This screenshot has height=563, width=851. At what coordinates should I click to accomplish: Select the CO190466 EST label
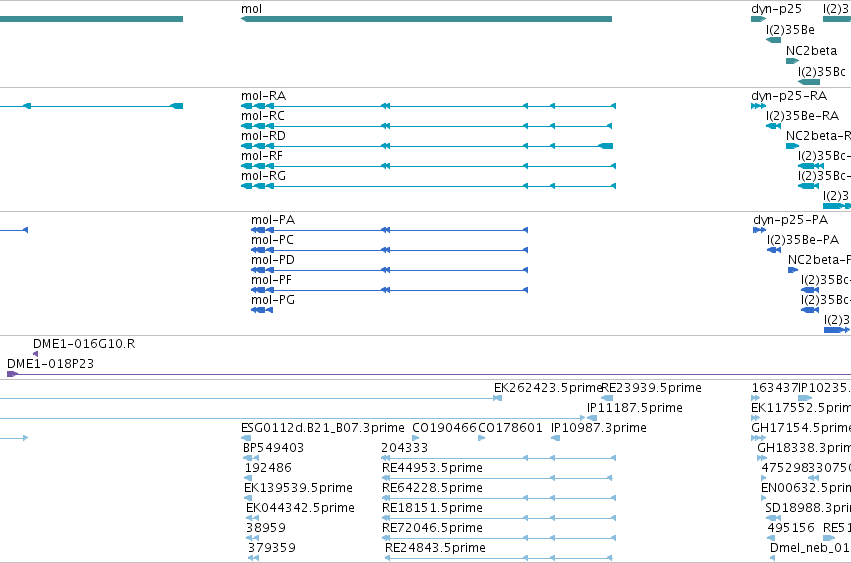[444, 428]
